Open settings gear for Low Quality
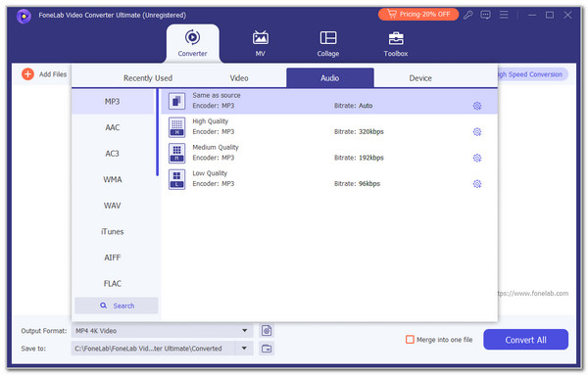The image size is (588, 375). [x=477, y=184]
